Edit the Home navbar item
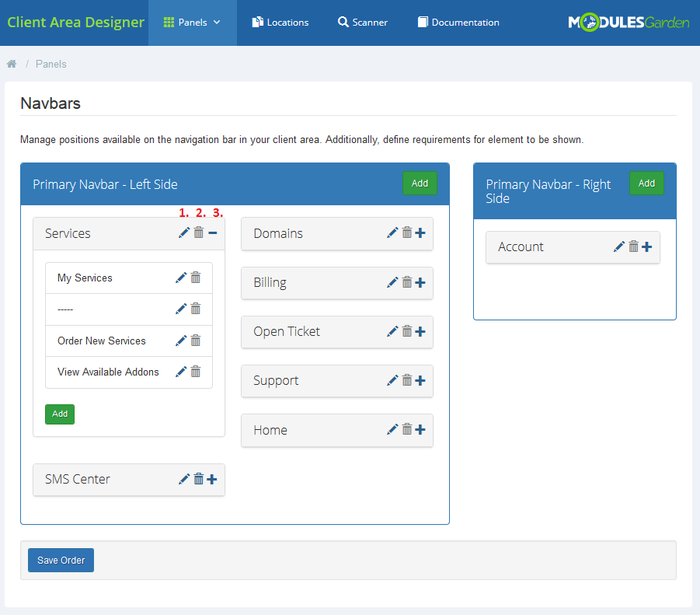The image size is (700, 615). click(392, 430)
